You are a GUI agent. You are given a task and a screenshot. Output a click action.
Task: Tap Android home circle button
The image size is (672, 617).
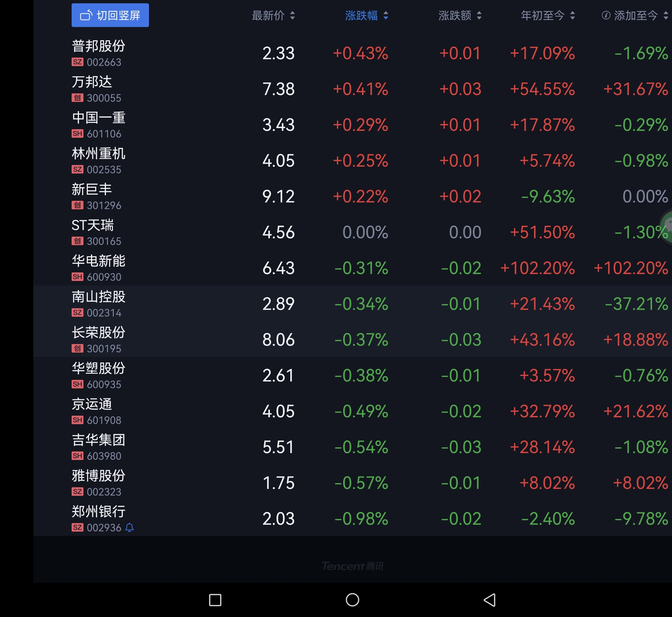click(x=352, y=600)
